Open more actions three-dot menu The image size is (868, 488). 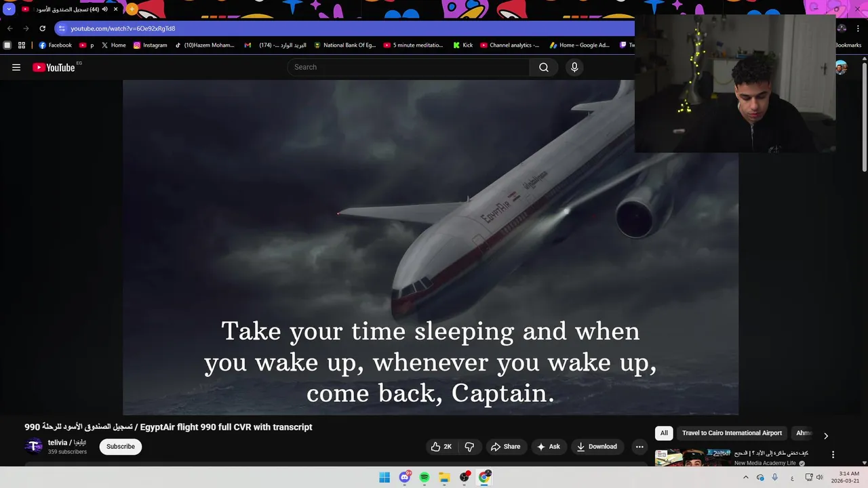(x=639, y=447)
